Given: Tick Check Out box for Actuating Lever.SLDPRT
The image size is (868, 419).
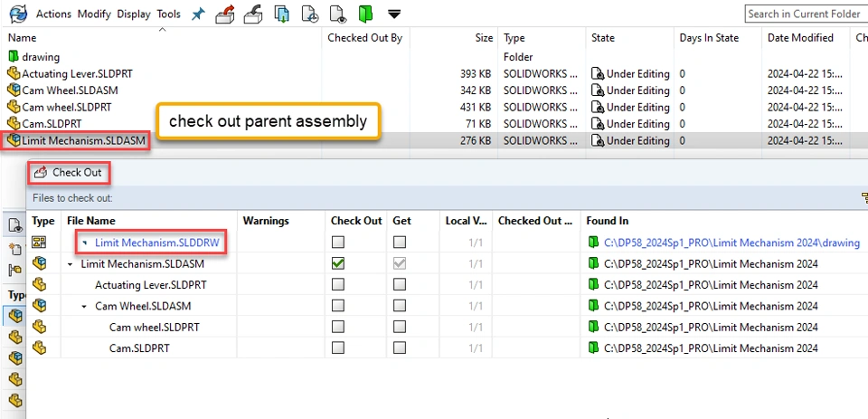Looking at the screenshot, I should click(337, 284).
